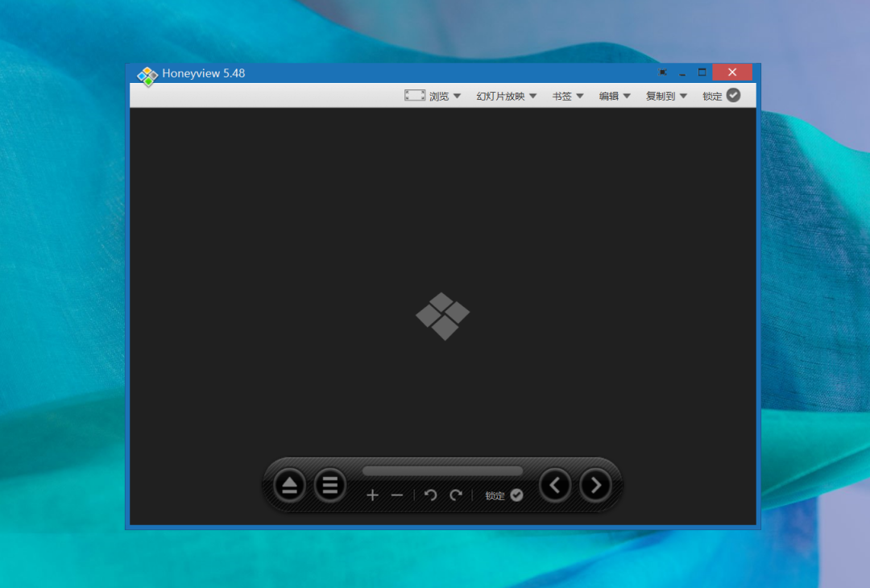Zoom out with the minus icon
This screenshot has width=870, height=588.
(396, 495)
